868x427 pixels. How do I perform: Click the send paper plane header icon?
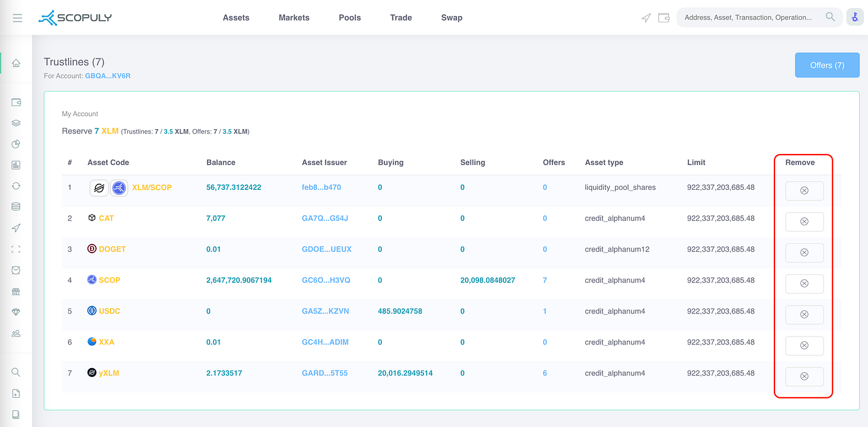[x=646, y=18]
